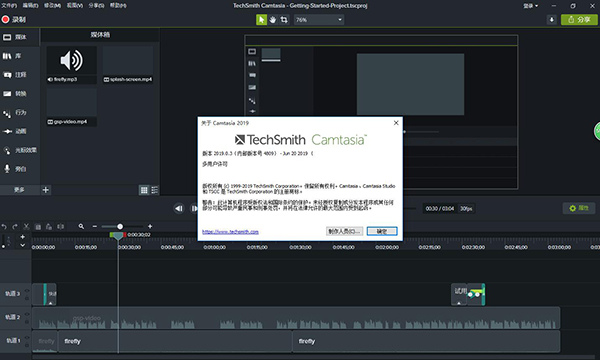Expand tracks using chevron below add-track
This screenshot has height=360, width=600.
23,245
